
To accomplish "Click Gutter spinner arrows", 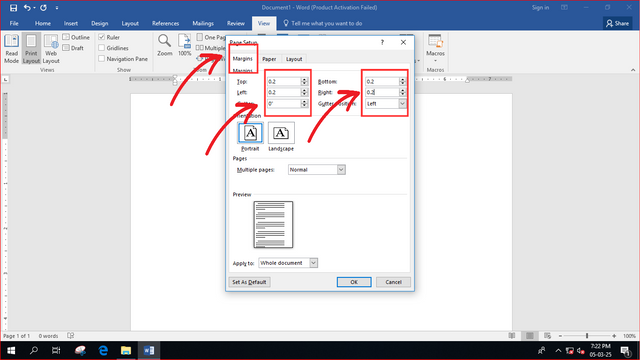I will point(304,104).
